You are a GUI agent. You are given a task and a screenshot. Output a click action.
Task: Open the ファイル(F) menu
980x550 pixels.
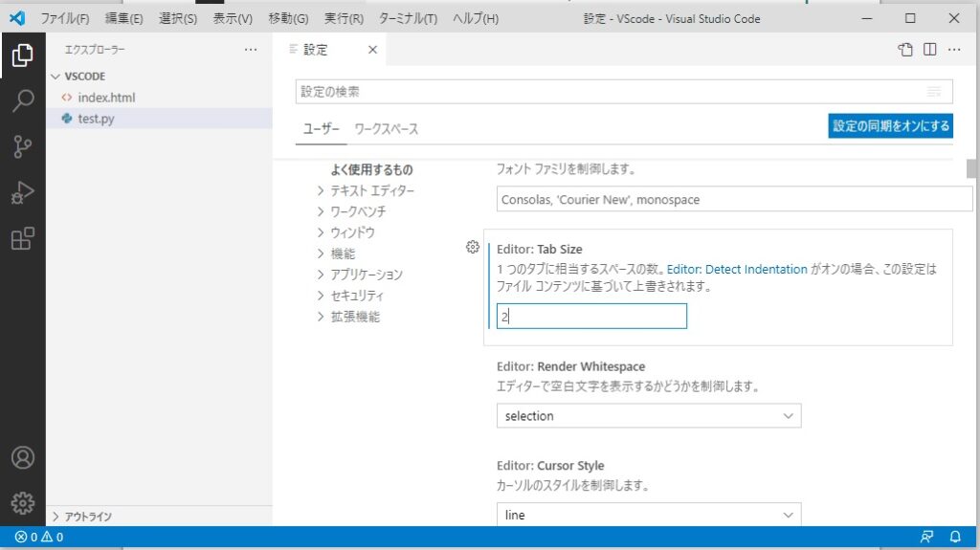65,18
